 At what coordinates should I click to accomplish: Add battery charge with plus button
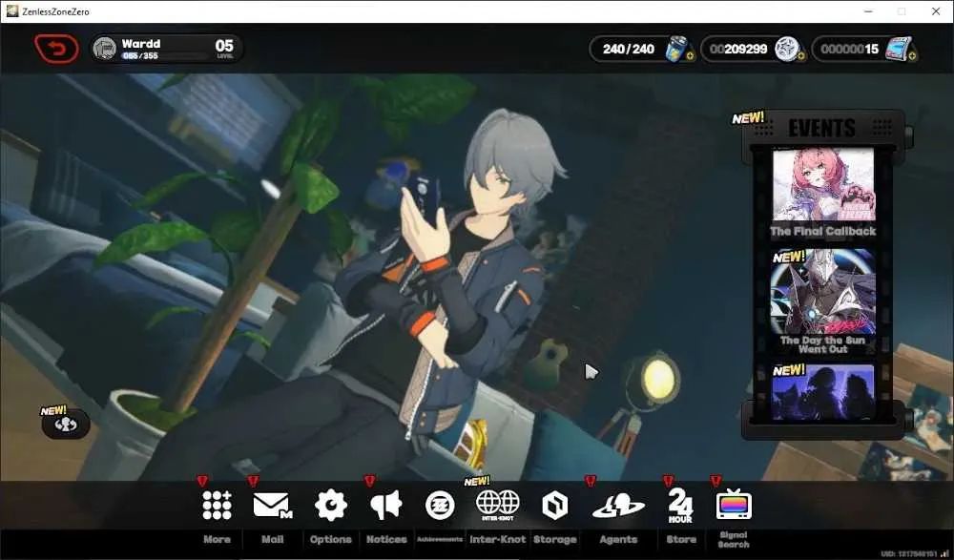(x=690, y=56)
